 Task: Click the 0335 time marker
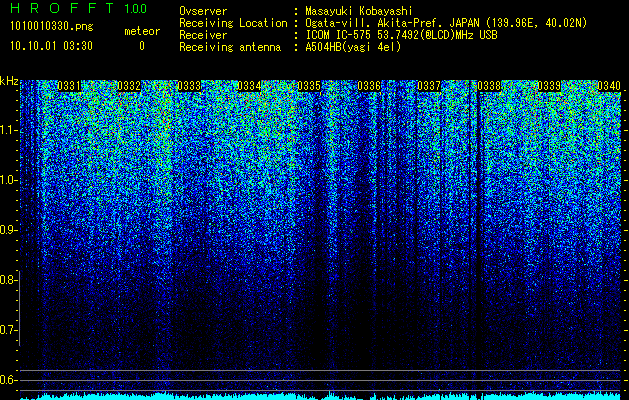click(x=309, y=86)
